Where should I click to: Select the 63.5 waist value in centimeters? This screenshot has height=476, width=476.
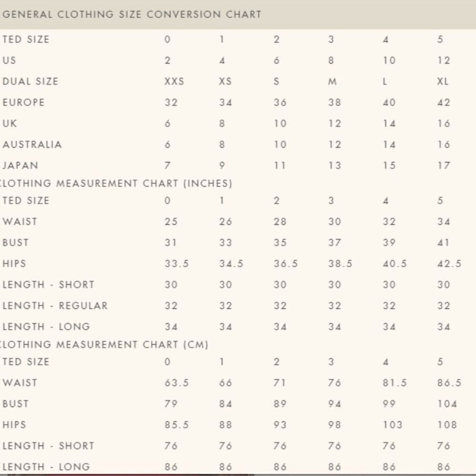coord(177,383)
